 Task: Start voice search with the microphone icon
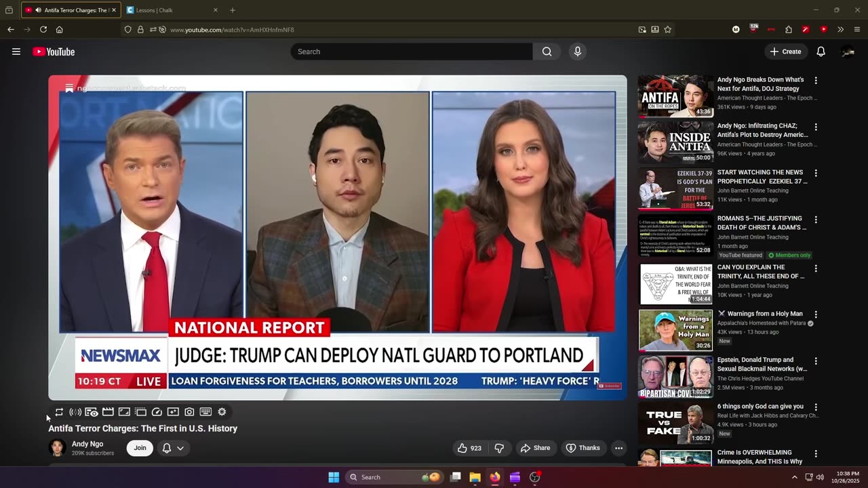click(x=578, y=52)
